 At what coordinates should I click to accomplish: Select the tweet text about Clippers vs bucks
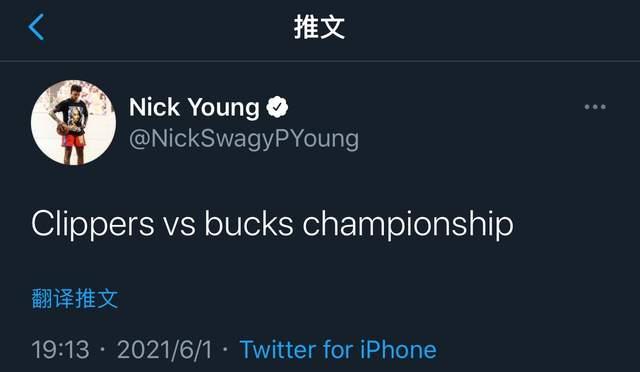coord(272,224)
